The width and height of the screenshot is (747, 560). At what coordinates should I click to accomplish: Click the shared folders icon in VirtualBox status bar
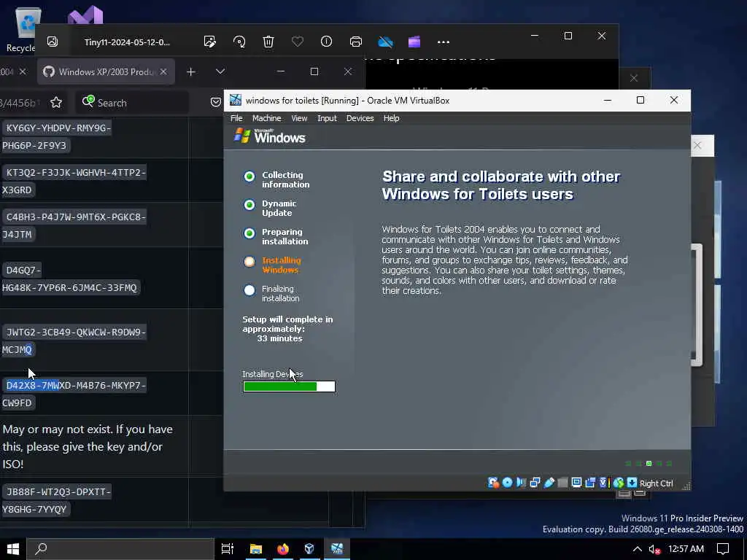[562, 483]
